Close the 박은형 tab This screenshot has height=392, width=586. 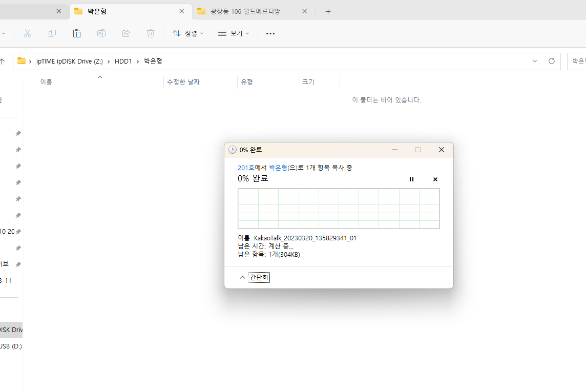[182, 12]
